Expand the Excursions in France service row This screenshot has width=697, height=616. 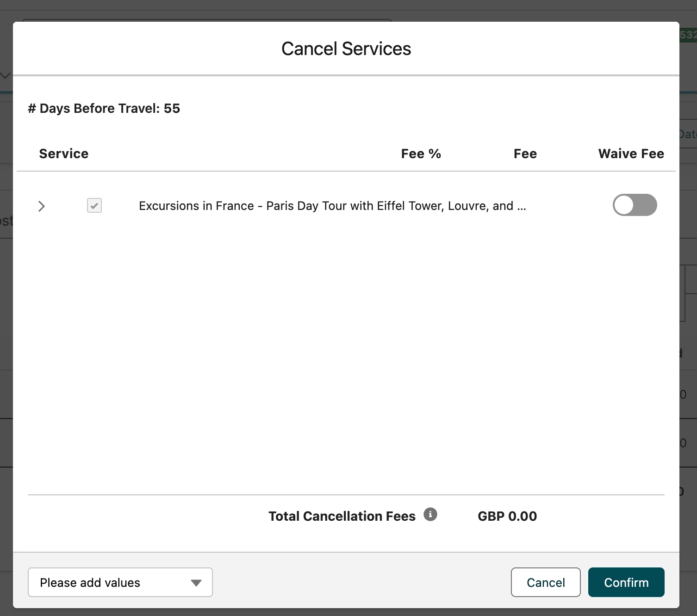click(42, 206)
